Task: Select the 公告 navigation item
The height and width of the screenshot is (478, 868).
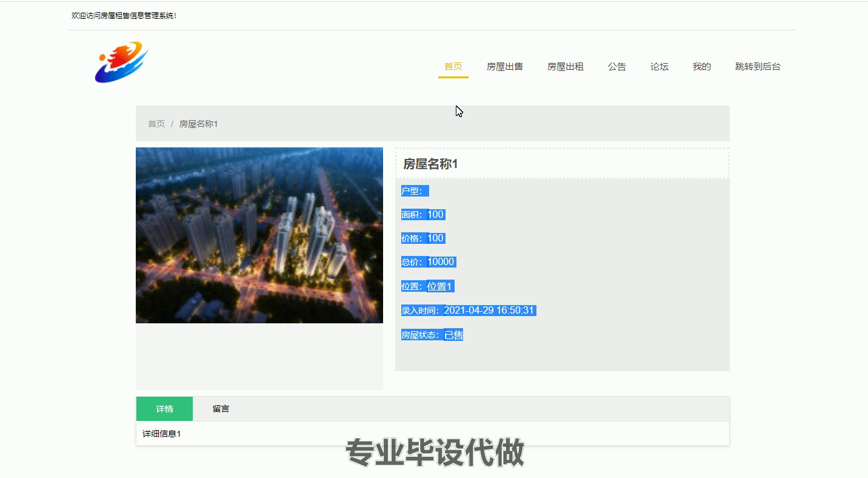Action: (x=617, y=67)
